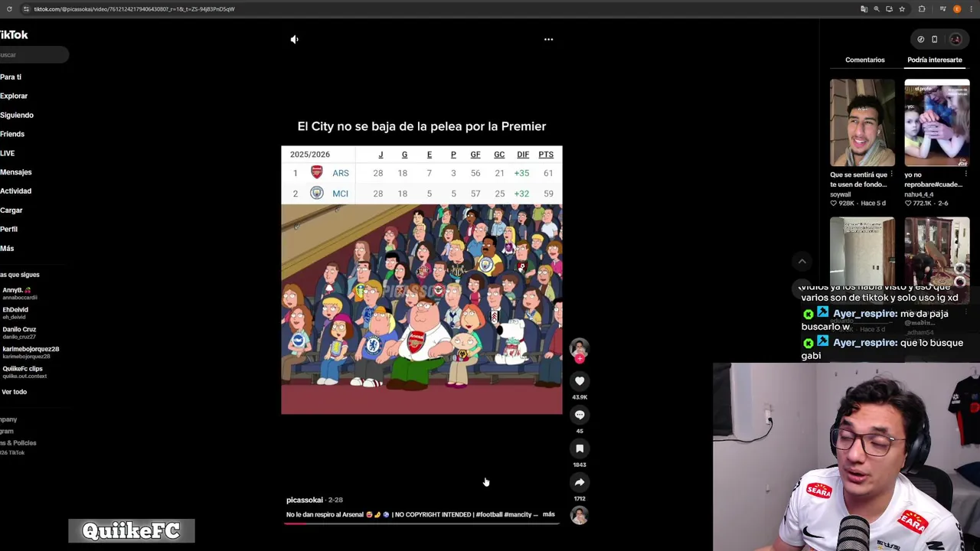Switch to the Podría interesarte tab
Screen dimensions: 980x551
(x=935, y=60)
